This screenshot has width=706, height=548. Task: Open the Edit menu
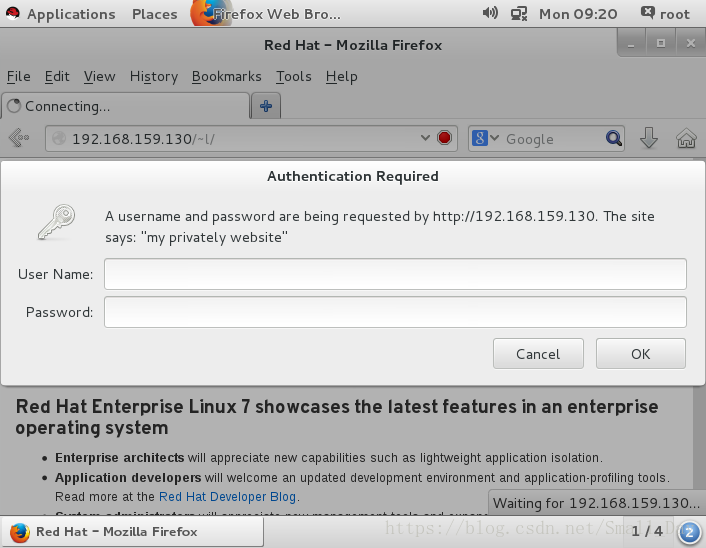point(57,77)
